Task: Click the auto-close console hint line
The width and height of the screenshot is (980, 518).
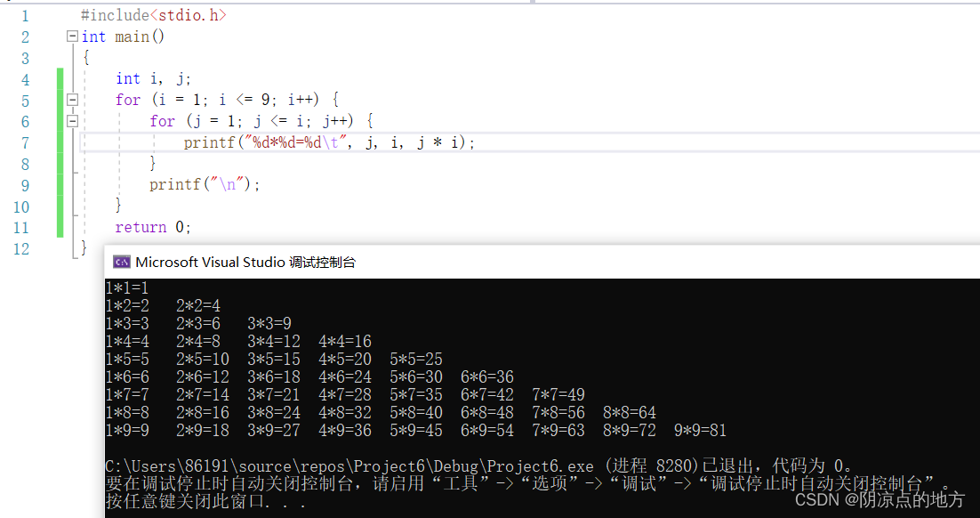Action: point(528,483)
